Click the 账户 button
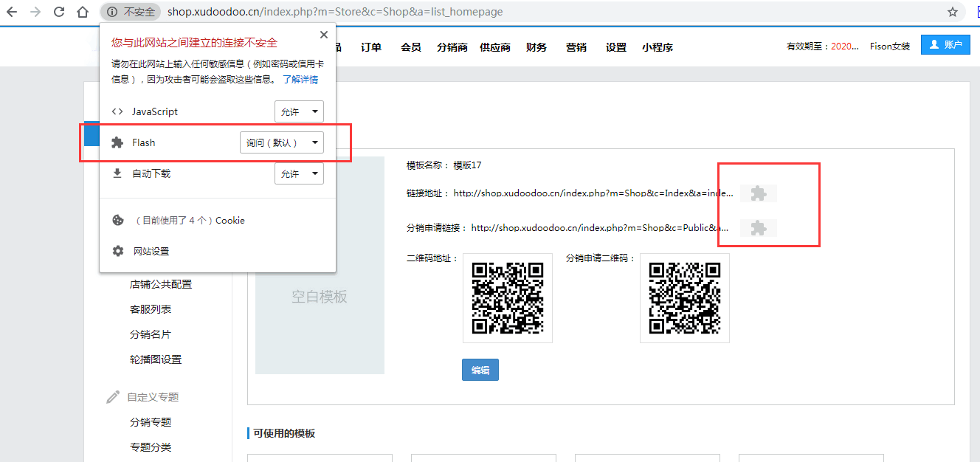The height and width of the screenshot is (462, 980). [945, 45]
